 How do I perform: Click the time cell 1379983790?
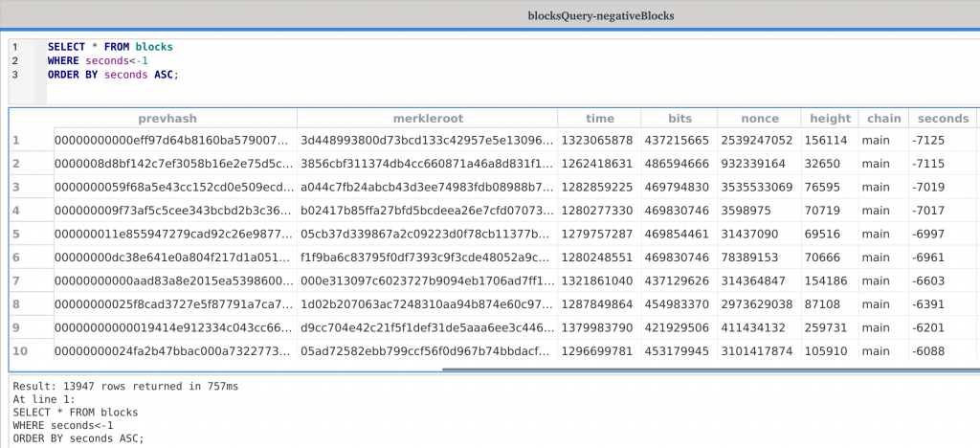pos(598,328)
